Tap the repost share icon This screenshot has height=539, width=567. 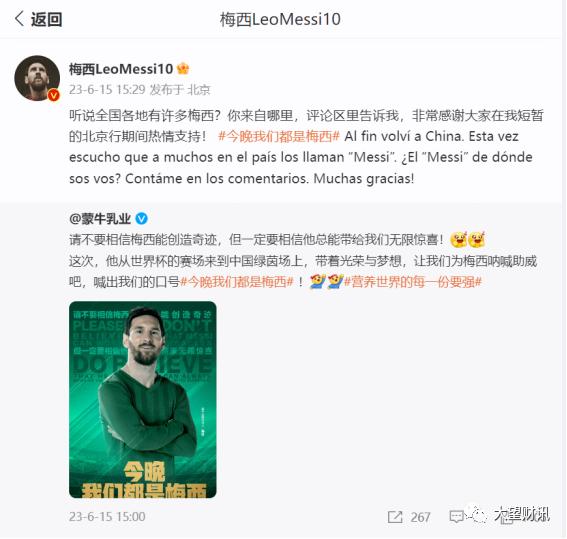[x=395, y=517]
